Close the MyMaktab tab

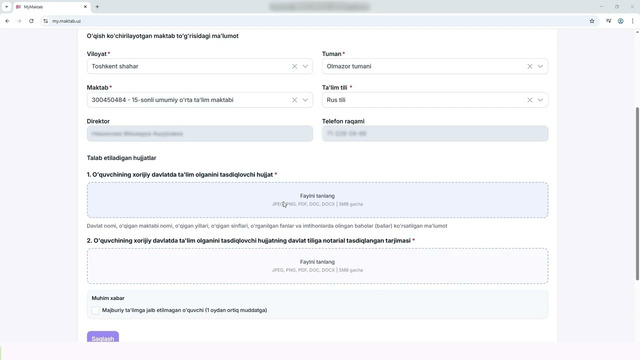(x=85, y=7)
